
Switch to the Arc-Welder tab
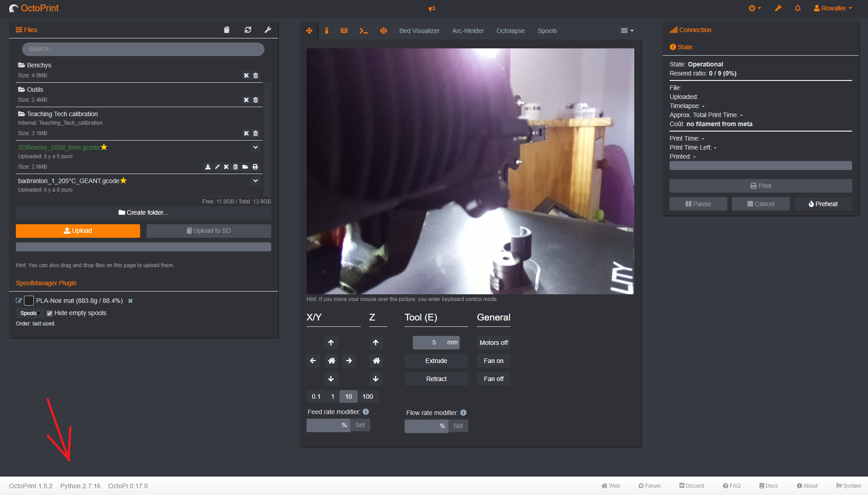(x=468, y=31)
